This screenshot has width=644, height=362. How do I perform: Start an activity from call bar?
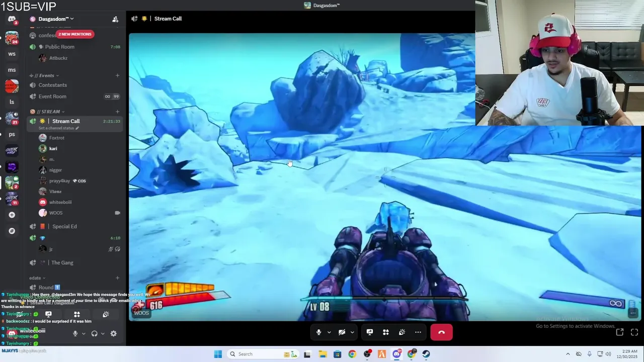(x=386, y=332)
